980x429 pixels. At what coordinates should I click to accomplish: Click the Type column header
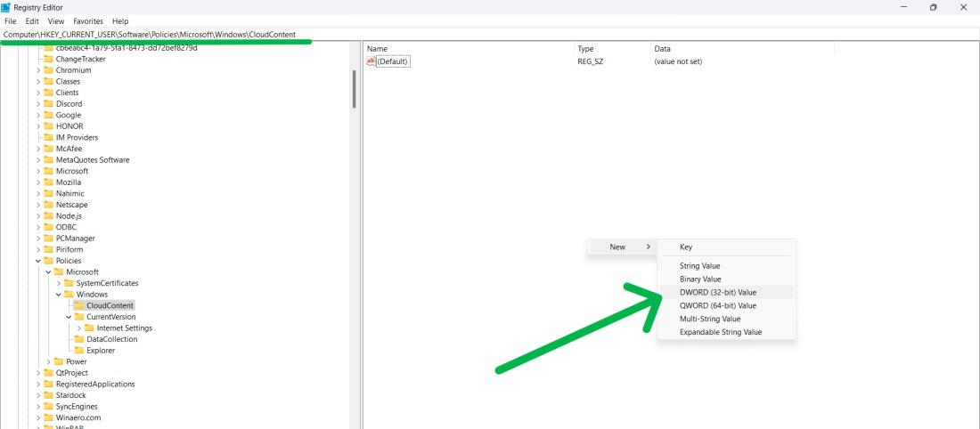pos(585,49)
